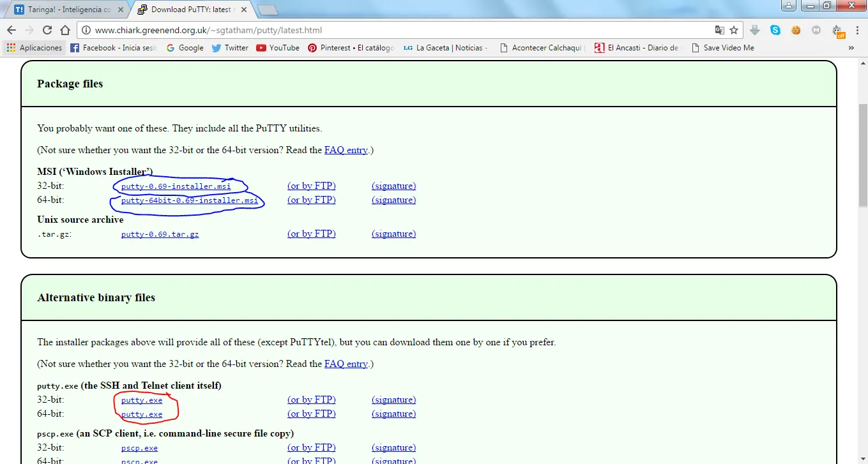Click '(or by FTP)' for .tar.gz archive
The height and width of the screenshot is (464, 868).
(312, 234)
